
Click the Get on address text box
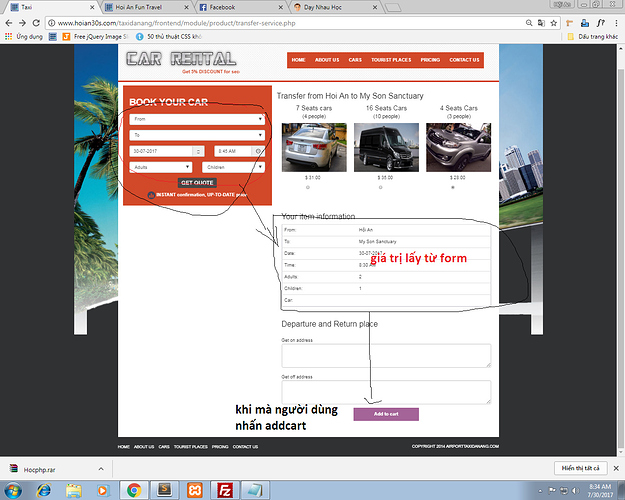[x=385, y=355]
